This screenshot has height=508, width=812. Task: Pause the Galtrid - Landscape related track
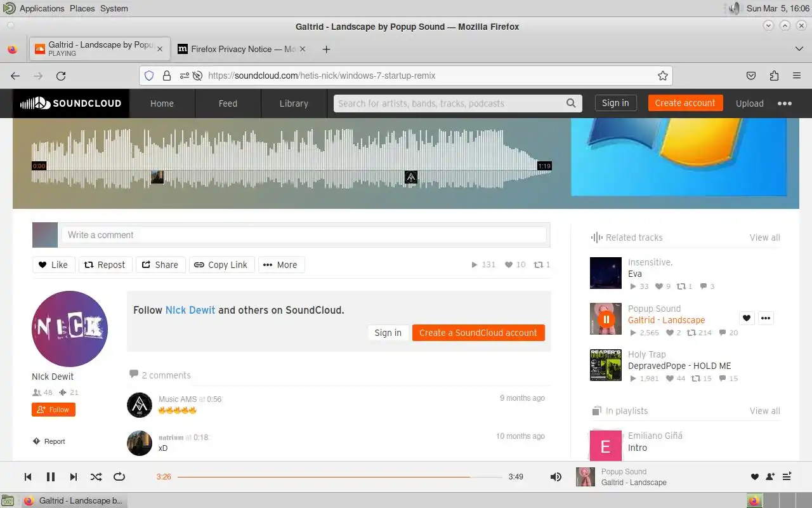[x=606, y=319]
